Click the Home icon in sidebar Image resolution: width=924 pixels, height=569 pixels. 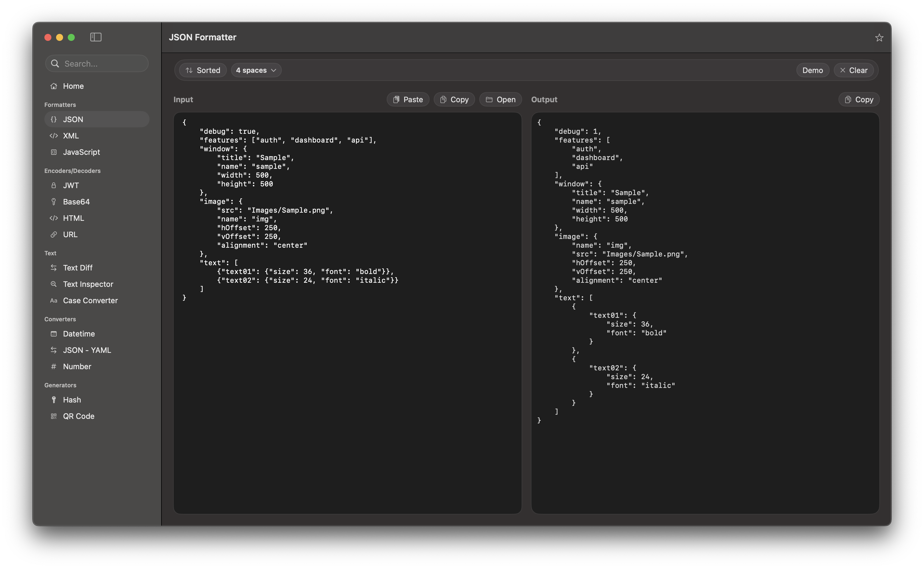pyautogui.click(x=54, y=86)
